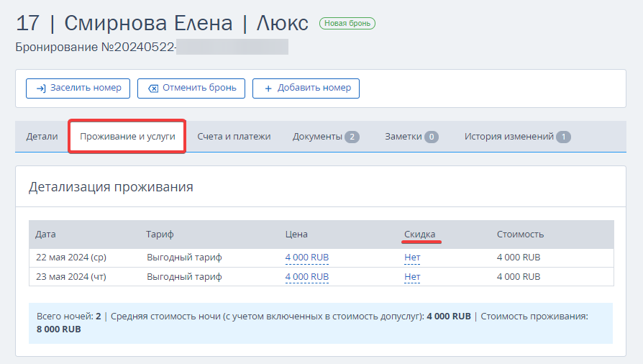Click the 8 000 RUB total accommodation cost
This screenshot has width=643, height=364.
59,329
